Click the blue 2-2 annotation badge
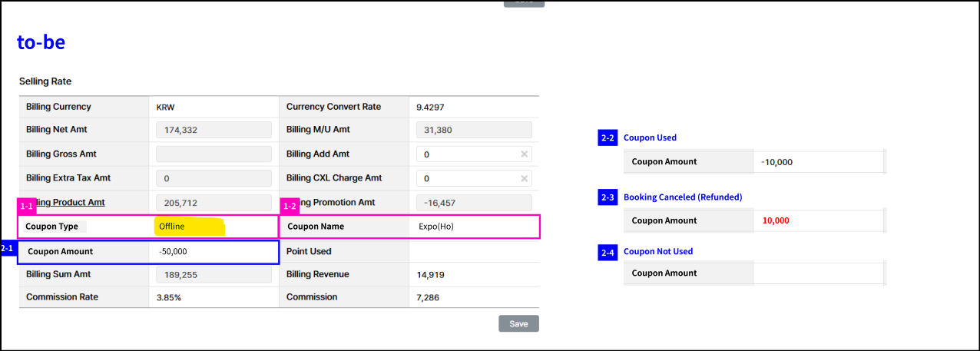This screenshot has height=351, width=980. (607, 138)
